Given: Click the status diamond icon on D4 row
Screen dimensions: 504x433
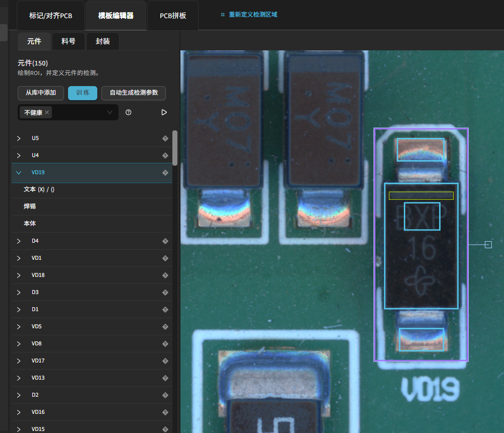Looking at the screenshot, I should point(165,241).
